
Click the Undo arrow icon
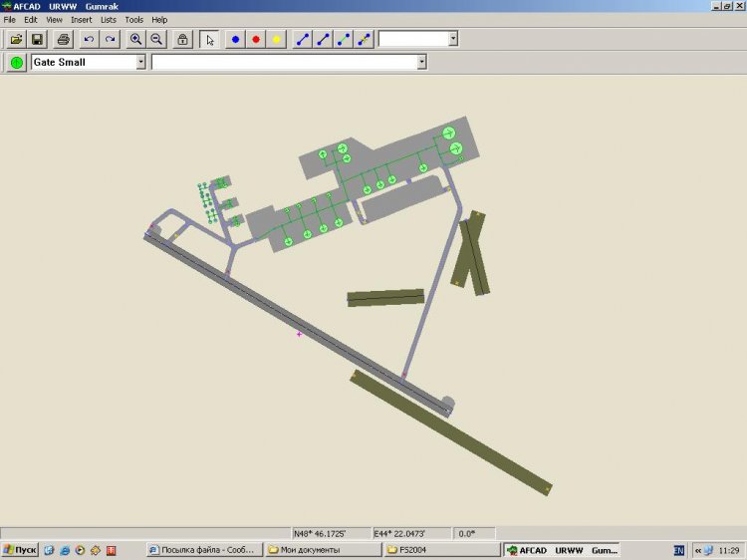pos(89,39)
